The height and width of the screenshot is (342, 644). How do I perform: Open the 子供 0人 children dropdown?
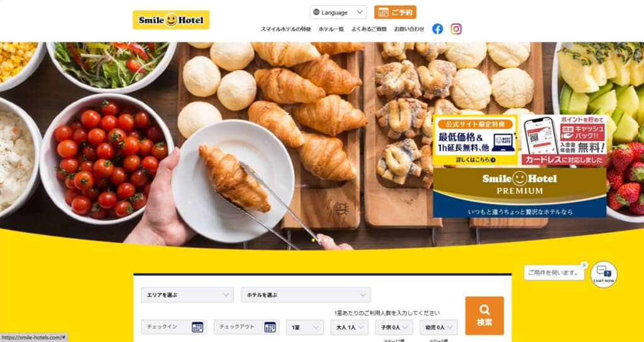point(394,327)
